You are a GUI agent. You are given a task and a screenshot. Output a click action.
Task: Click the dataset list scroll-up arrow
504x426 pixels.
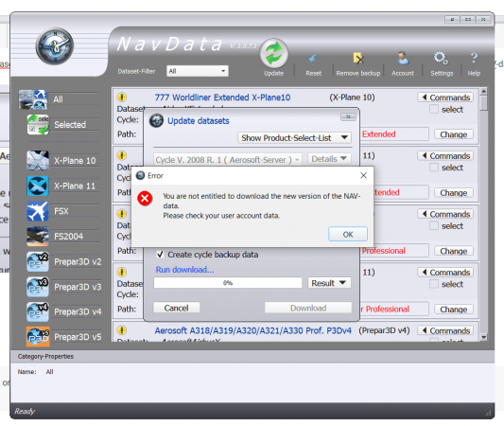[x=483, y=92]
